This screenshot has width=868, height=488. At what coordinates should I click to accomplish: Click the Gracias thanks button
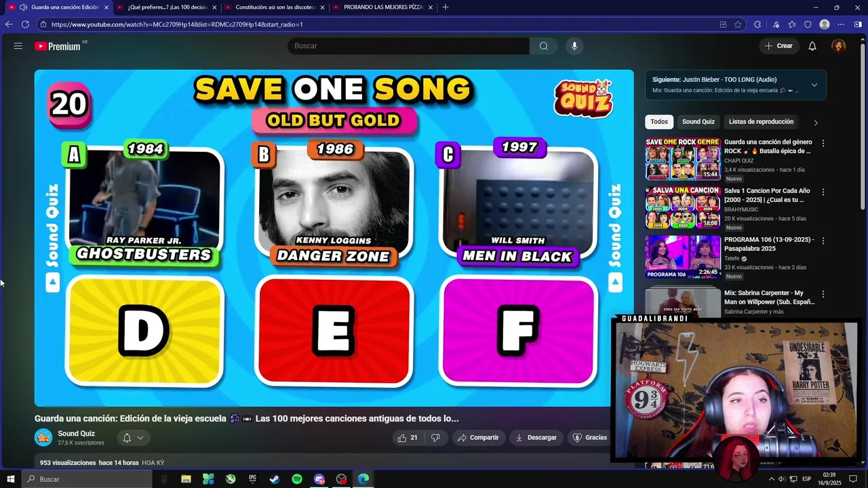click(589, 438)
